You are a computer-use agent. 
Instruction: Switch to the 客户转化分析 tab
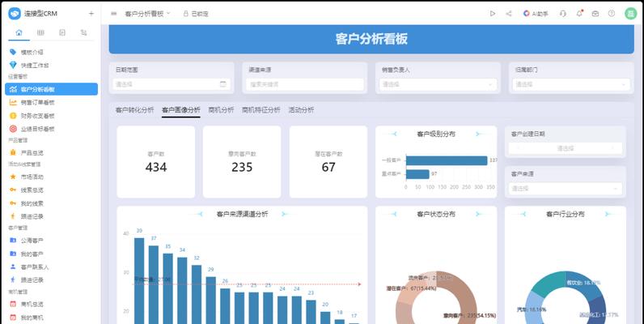[135, 110]
